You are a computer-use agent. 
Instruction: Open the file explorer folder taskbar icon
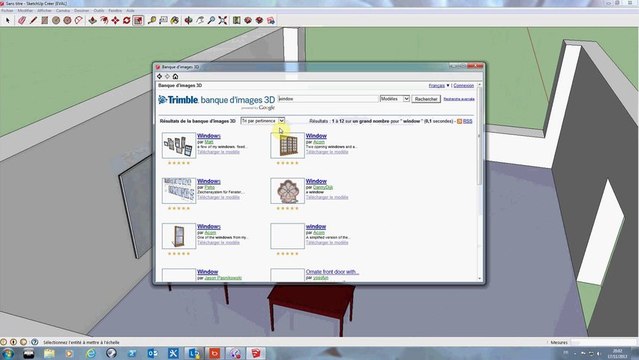tap(49, 353)
